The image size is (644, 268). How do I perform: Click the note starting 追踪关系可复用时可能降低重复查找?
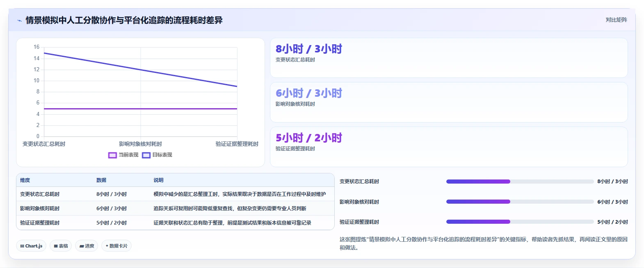pyautogui.click(x=230, y=209)
